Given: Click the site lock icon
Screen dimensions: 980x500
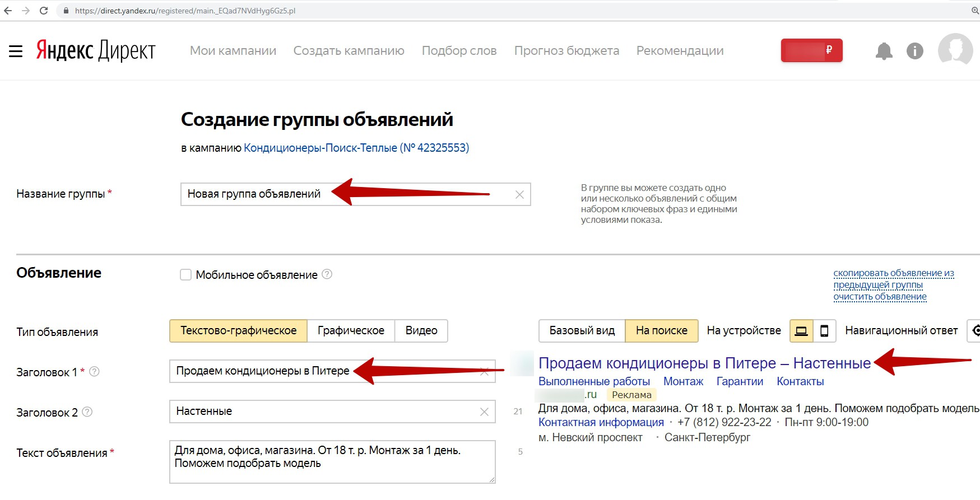Looking at the screenshot, I should click(x=66, y=11).
